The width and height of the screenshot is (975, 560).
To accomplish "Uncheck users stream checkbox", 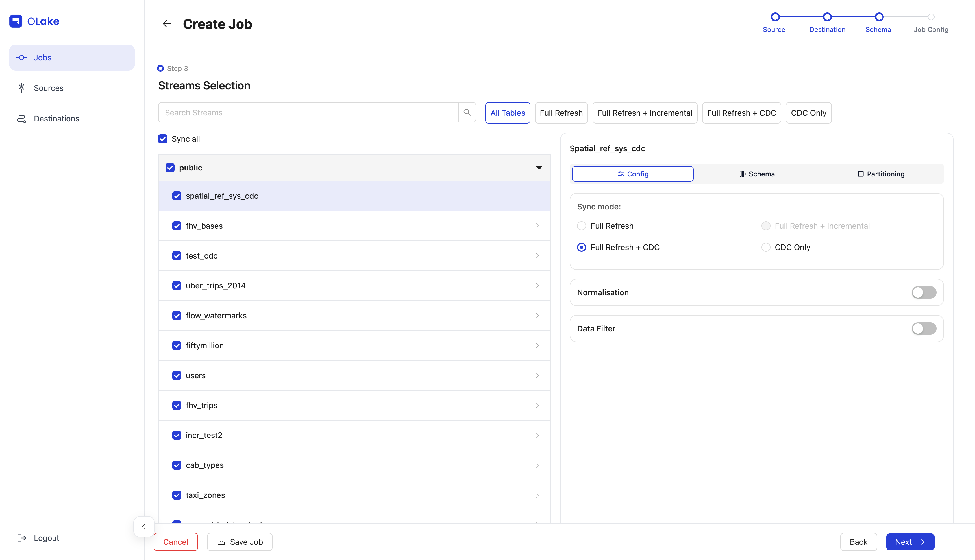I will [177, 375].
